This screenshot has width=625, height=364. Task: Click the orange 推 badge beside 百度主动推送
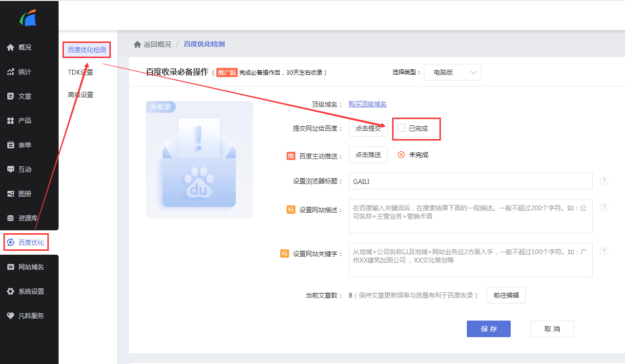coord(291,156)
